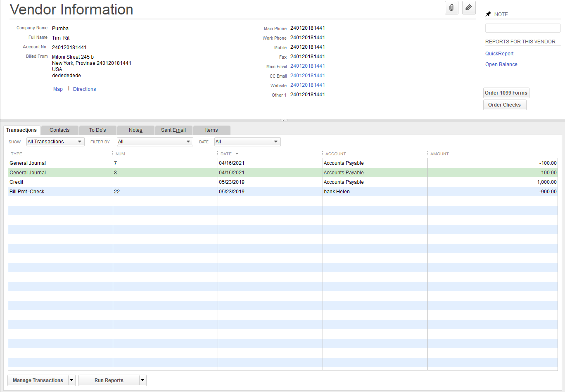Click inside the Note text field
Screen dimensions: 565x392
tap(522, 28)
